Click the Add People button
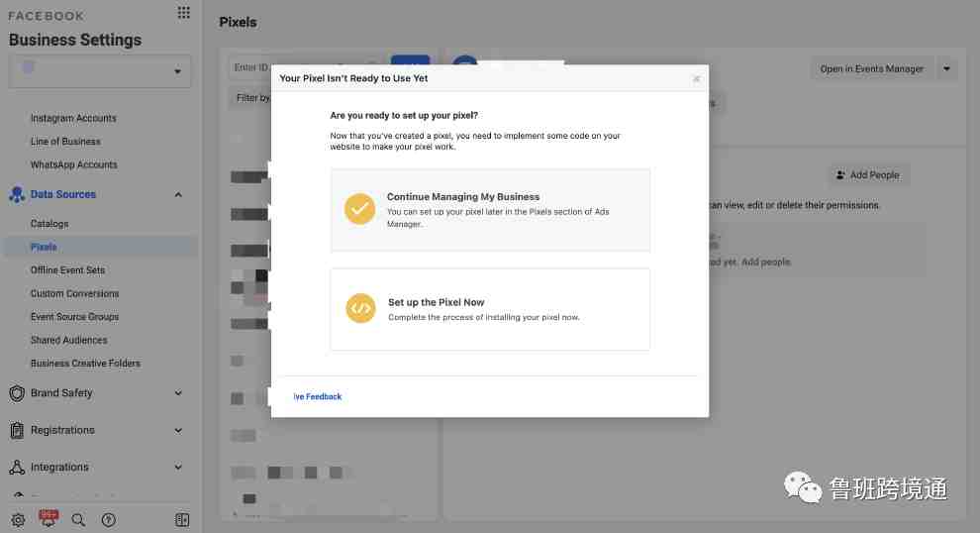 pos(869,175)
